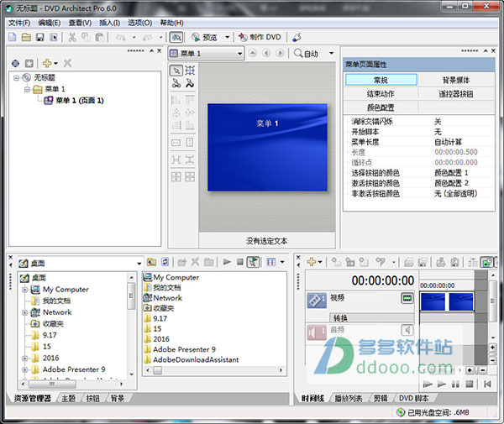This screenshot has width=504, height=424.
Task: Select AdobeDownloadAssistant folder in file list
Action: (196, 359)
